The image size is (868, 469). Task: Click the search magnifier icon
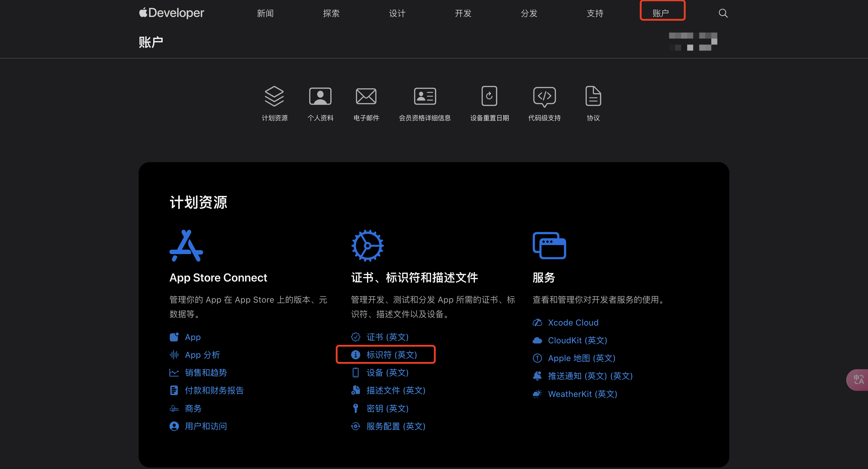pos(723,13)
